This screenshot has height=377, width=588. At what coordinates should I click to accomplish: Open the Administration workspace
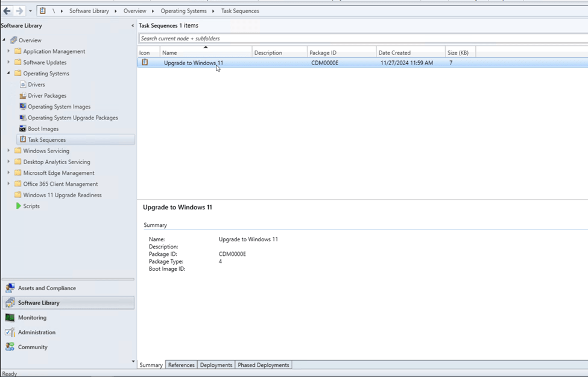36,332
